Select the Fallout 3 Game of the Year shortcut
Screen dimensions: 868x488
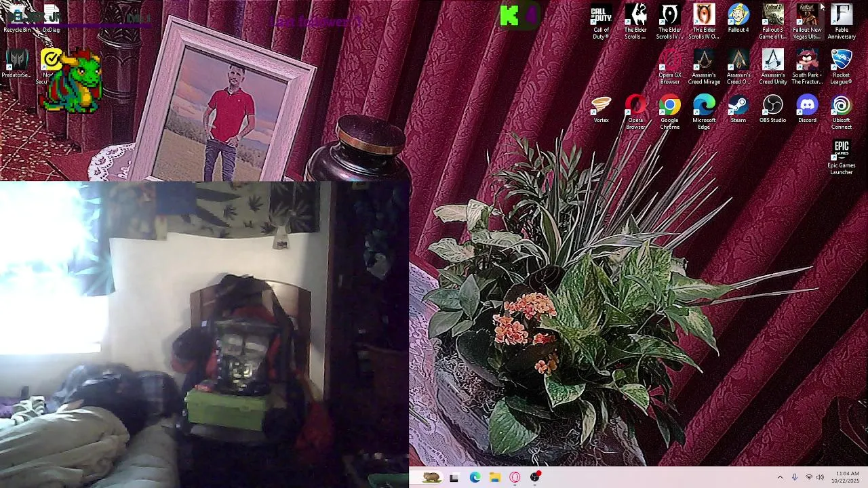coord(772,22)
